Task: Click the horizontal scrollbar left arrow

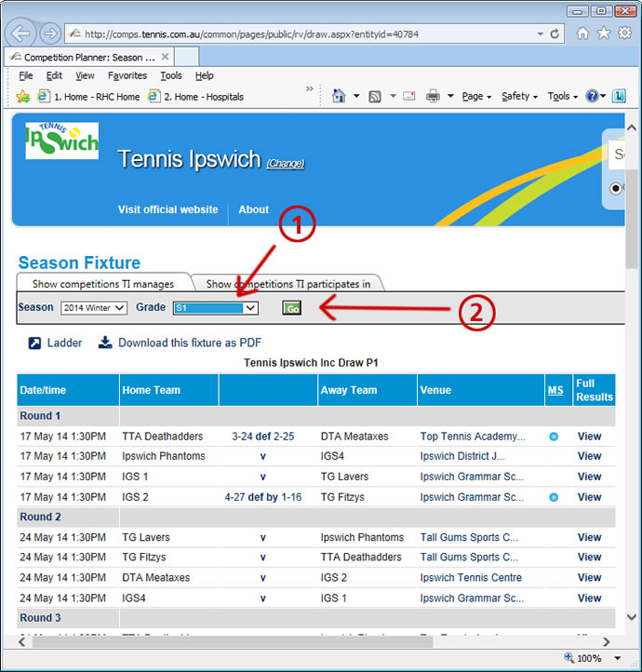Action: (22, 642)
